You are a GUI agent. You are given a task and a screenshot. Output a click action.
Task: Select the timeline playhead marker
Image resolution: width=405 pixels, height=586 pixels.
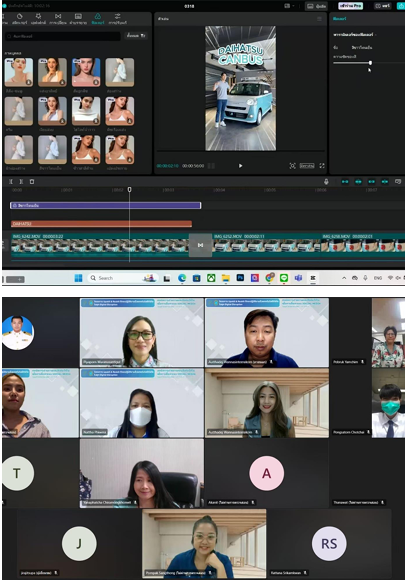[x=130, y=189]
